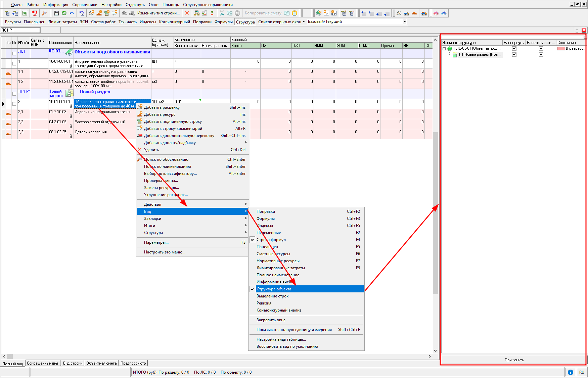Viewport: 588px width, 378px height.
Task: Click the pink stacked books icon
Action: pos(436,13)
